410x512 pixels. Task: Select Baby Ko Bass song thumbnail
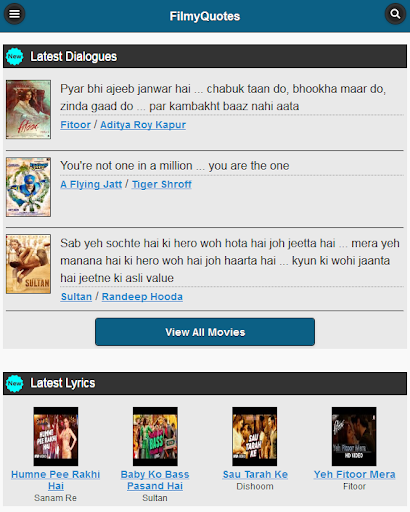[155, 436]
